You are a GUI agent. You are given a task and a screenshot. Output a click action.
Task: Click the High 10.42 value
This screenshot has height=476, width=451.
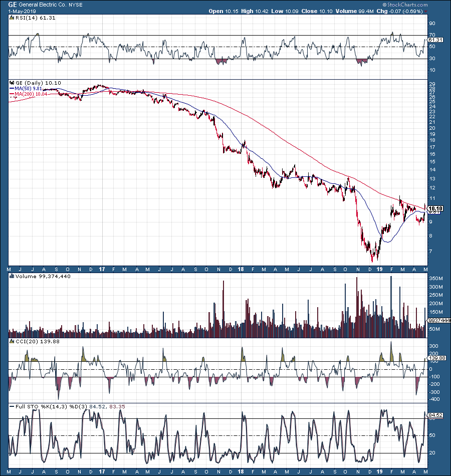point(255,11)
